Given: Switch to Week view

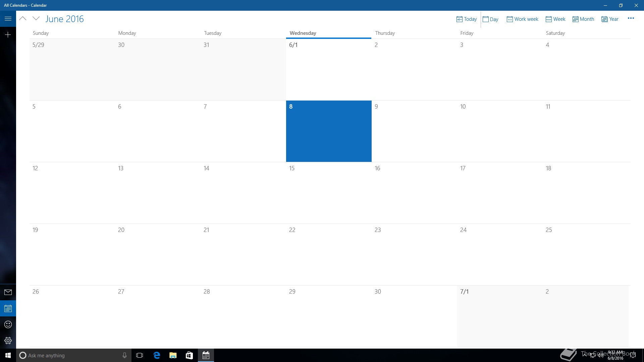Looking at the screenshot, I should point(555,19).
